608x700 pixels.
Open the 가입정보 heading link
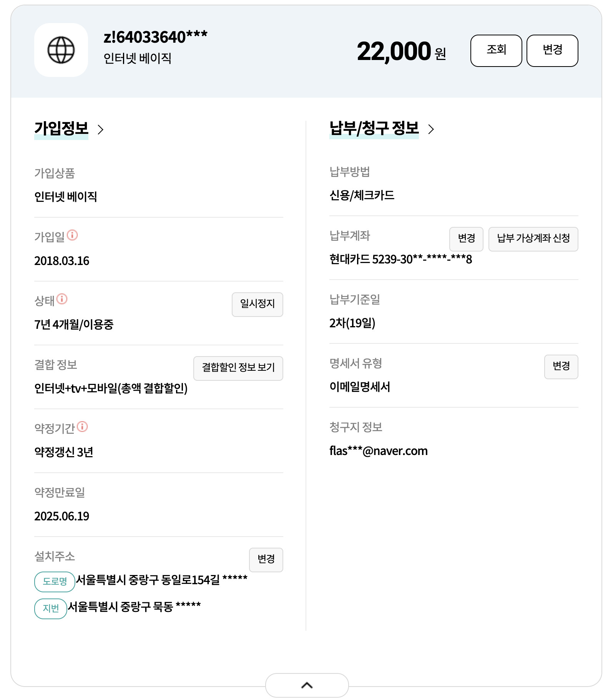tap(61, 128)
